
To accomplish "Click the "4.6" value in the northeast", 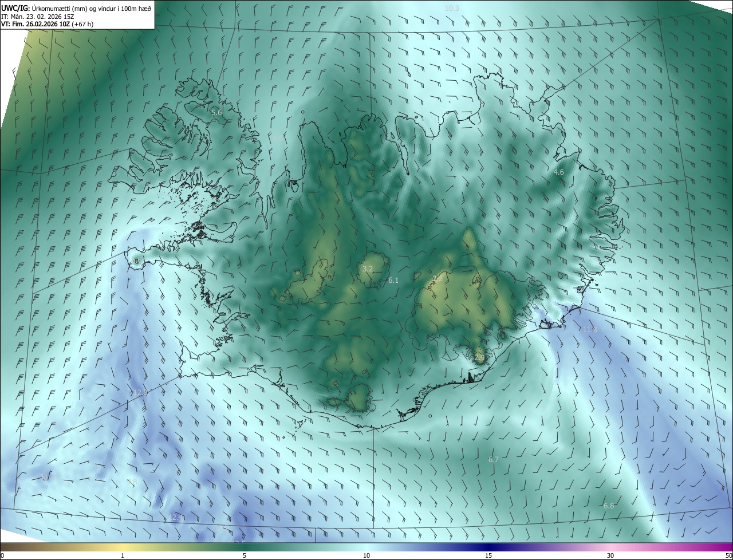I will point(559,172).
